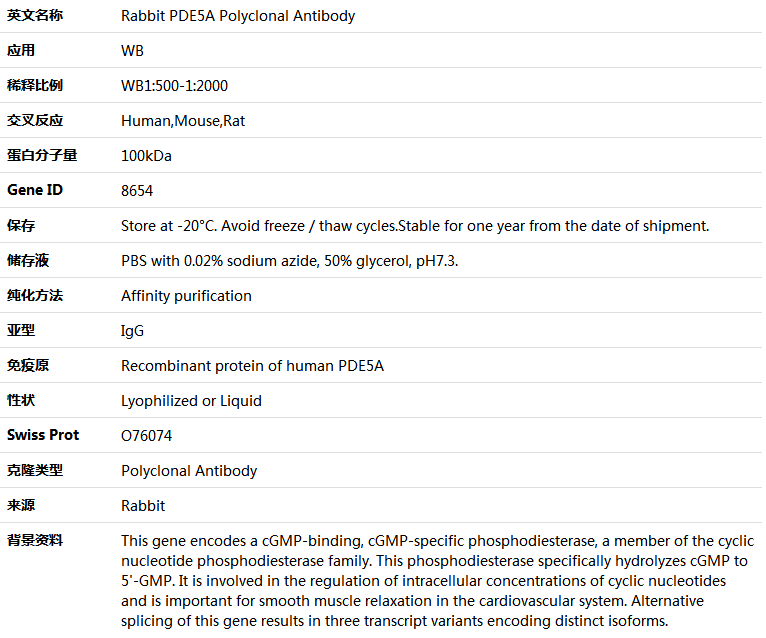Select the Human,Mouse,Rat reactivity text
Image resolution: width=766 pixels, height=638 pixels.
click(183, 121)
